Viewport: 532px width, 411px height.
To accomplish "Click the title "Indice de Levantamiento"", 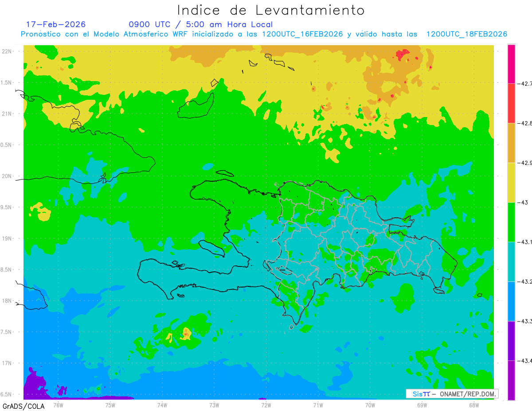I will click(x=271, y=10).
